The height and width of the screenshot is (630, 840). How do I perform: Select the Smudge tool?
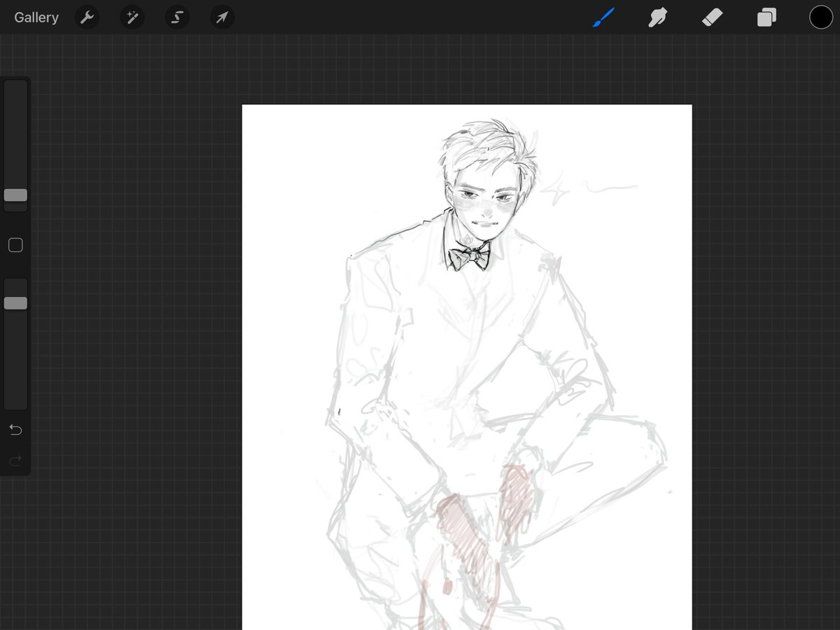[657, 17]
